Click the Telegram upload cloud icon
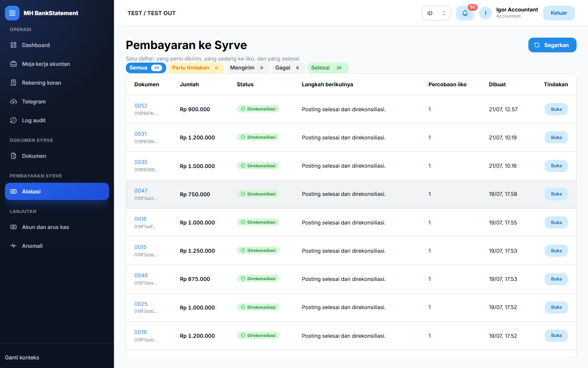Screen dimensions: 588x368 click(13, 101)
